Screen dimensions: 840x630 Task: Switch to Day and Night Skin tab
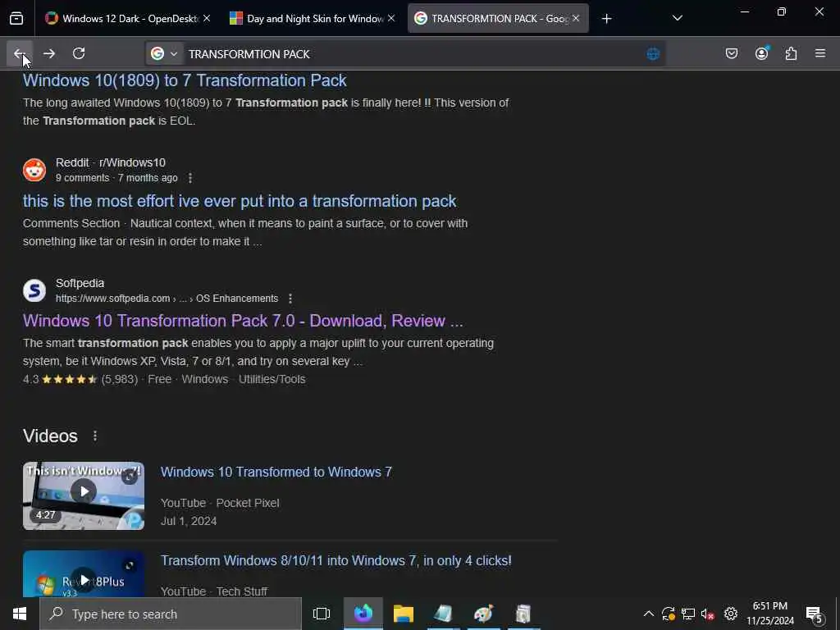313,19
